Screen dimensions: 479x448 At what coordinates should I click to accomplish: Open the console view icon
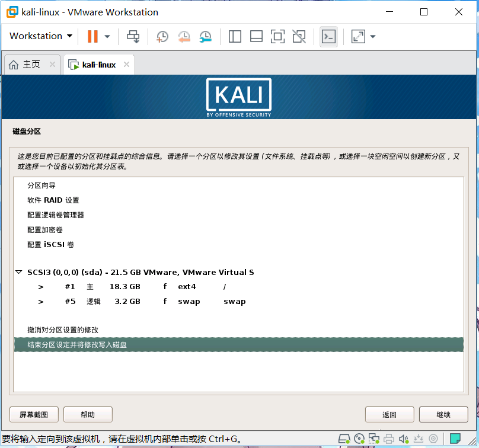(328, 37)
